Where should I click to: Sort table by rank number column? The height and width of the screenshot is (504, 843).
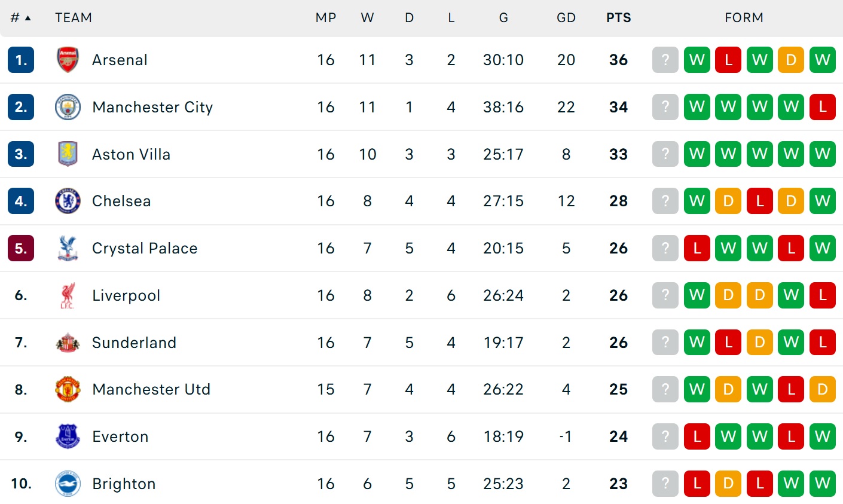click(20, 18)
